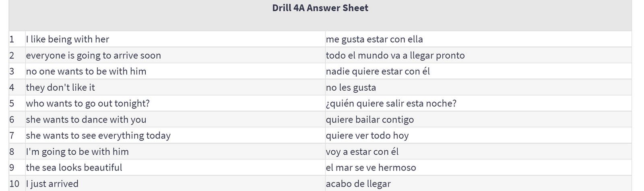
Task: Click the "acabo de llegar" cell
Action: click(x=358, y=184)
